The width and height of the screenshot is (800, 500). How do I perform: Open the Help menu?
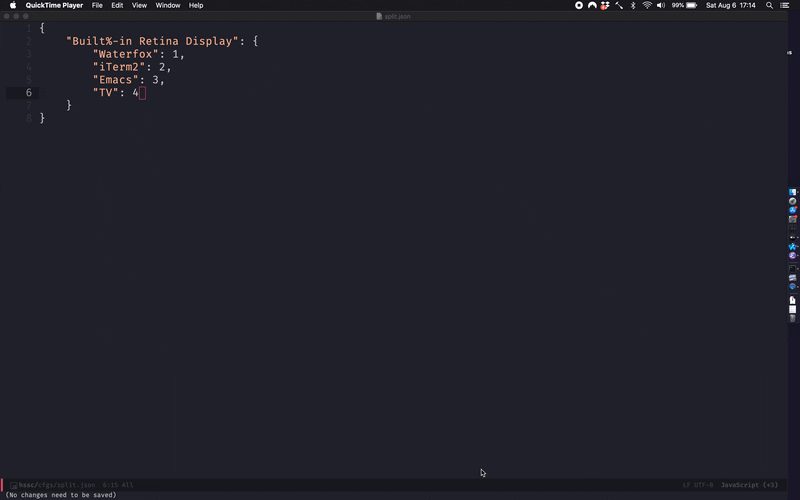(196, 5)
